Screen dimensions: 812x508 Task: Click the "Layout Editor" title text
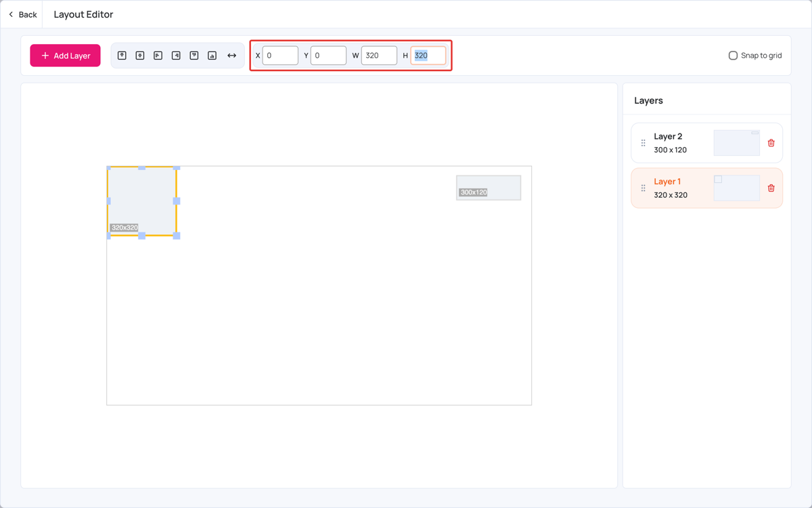pos(83,14)
